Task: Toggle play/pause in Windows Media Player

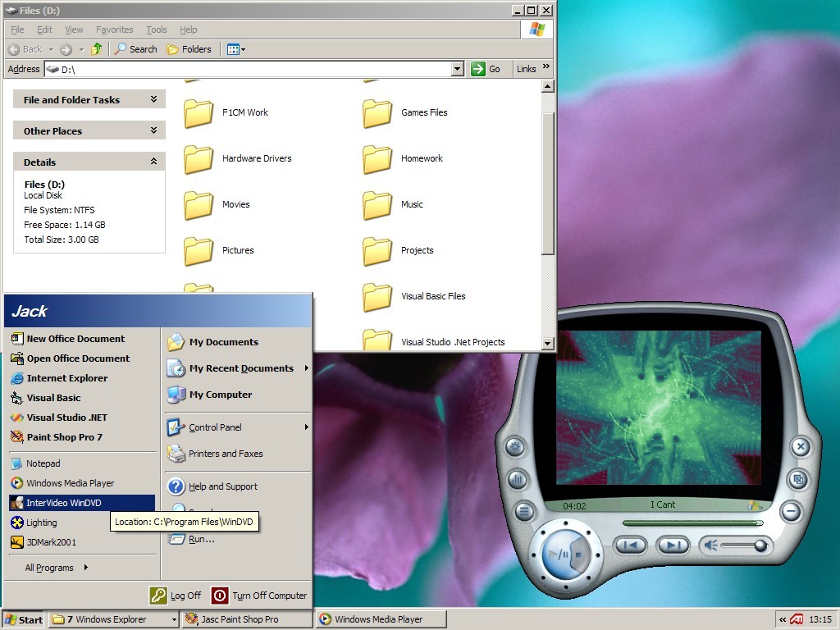Action: pyautogui.click(x=558, y=555)
